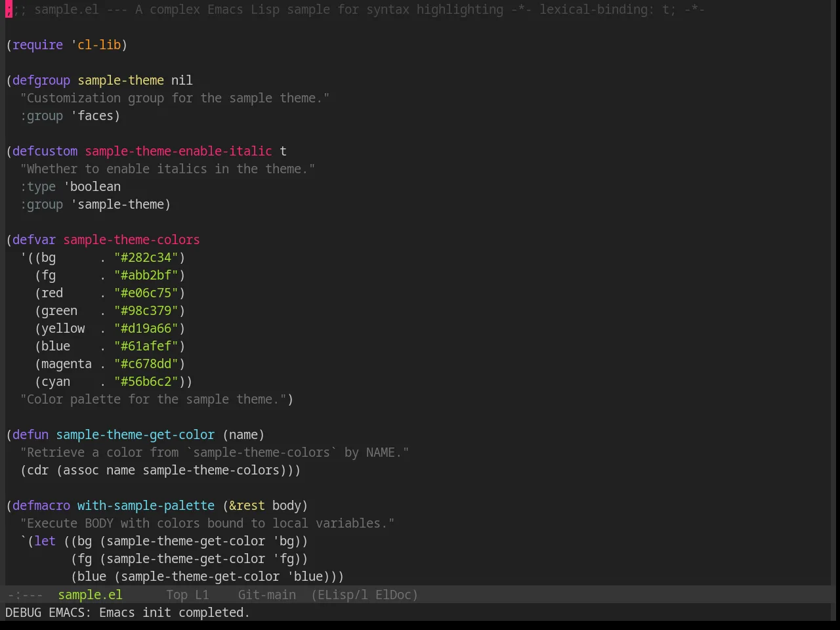Click the color string "#abb2bf"

click(x=146, y=275)
